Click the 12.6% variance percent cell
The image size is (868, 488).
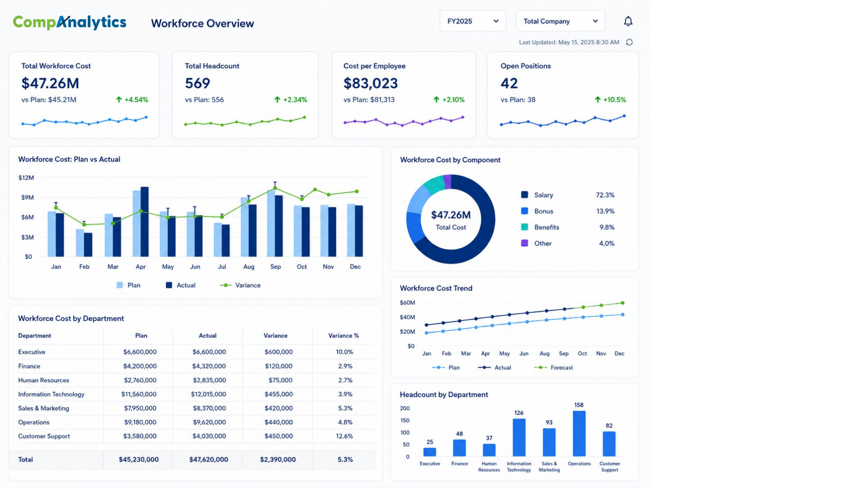344,436
